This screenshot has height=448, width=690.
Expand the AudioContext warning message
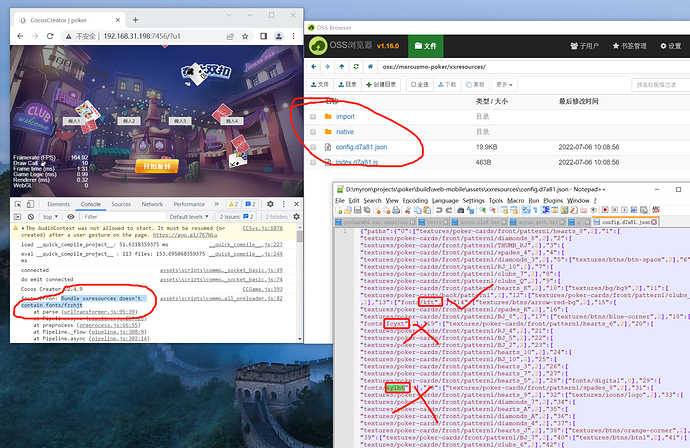23,228
